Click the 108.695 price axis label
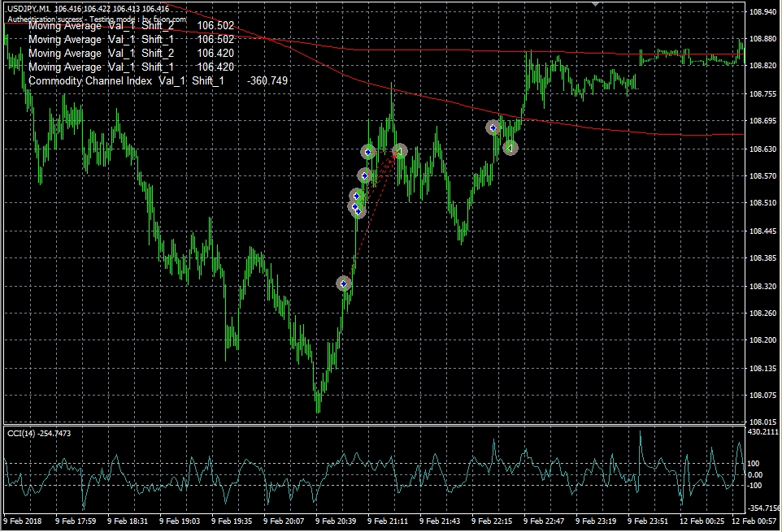 click(763, 120)
